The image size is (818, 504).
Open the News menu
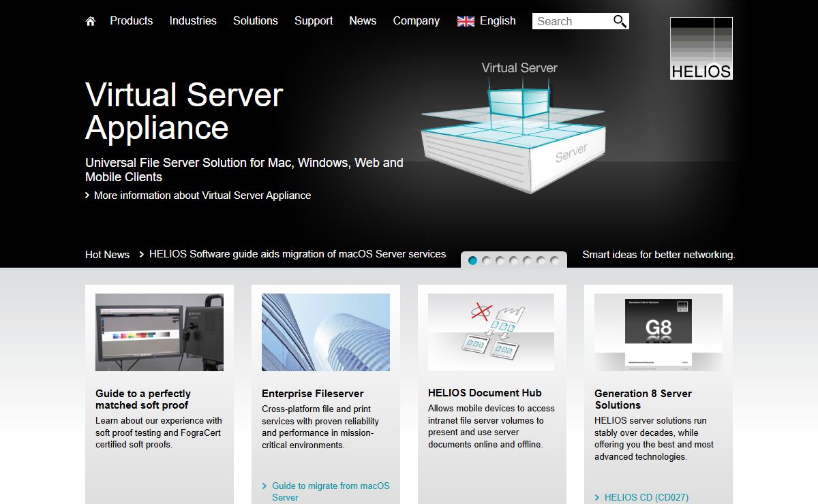363,21
